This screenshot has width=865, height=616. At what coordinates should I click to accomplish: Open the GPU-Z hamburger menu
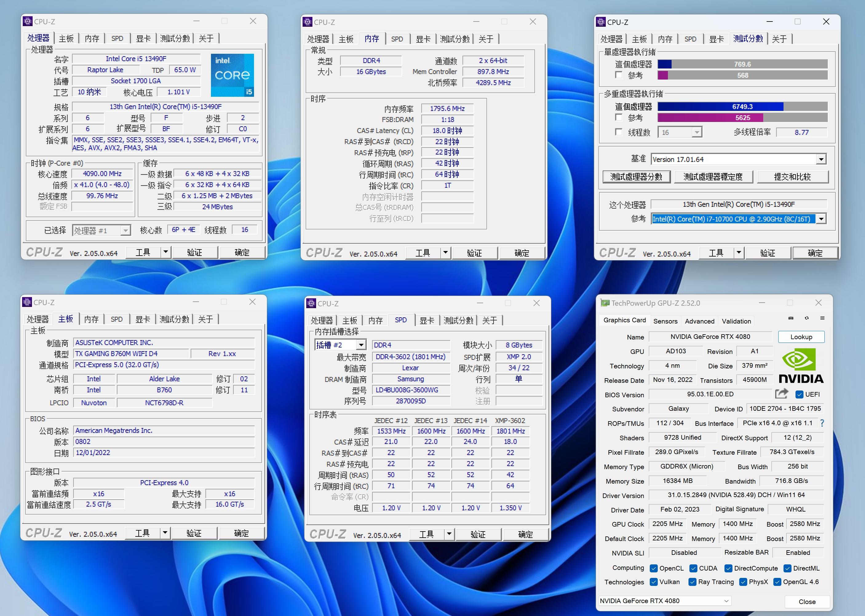[822, 318]
